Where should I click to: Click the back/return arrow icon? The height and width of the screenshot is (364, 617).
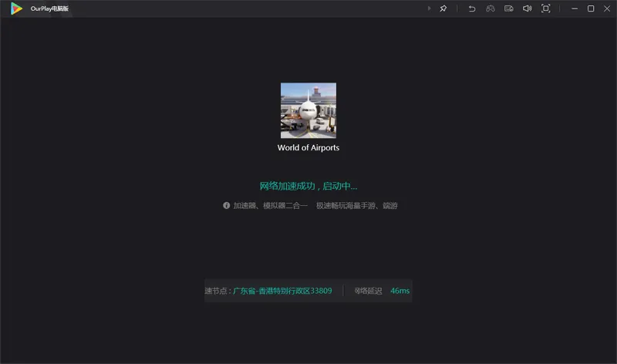pos(472,8)
